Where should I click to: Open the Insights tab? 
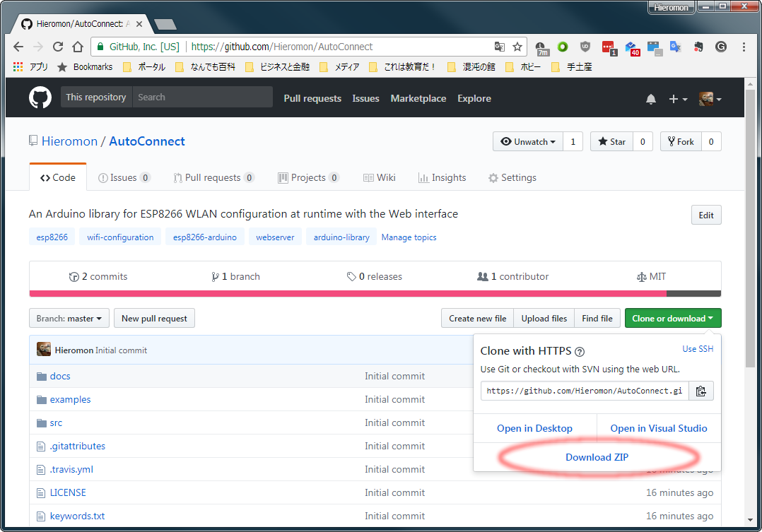[x=442, y=178]
